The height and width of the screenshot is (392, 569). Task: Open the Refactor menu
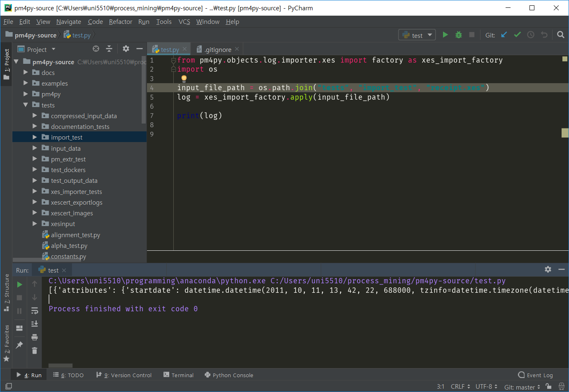121,22
